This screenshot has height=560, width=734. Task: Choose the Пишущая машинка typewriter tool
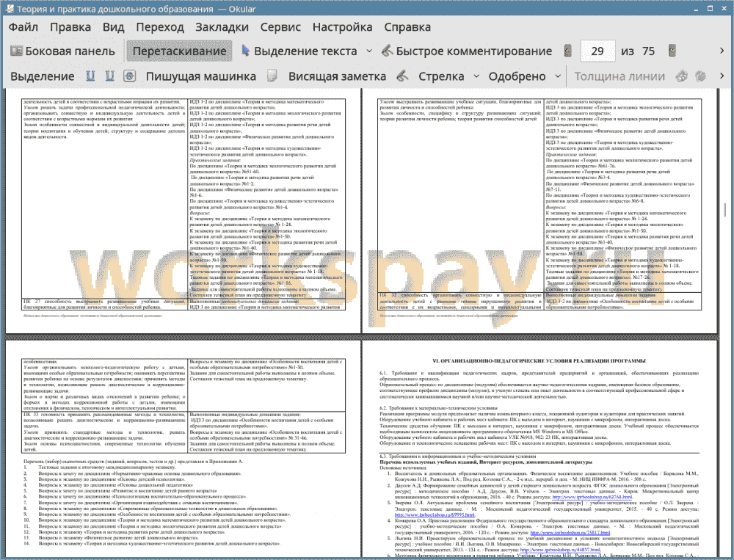[x=201, y=76]
